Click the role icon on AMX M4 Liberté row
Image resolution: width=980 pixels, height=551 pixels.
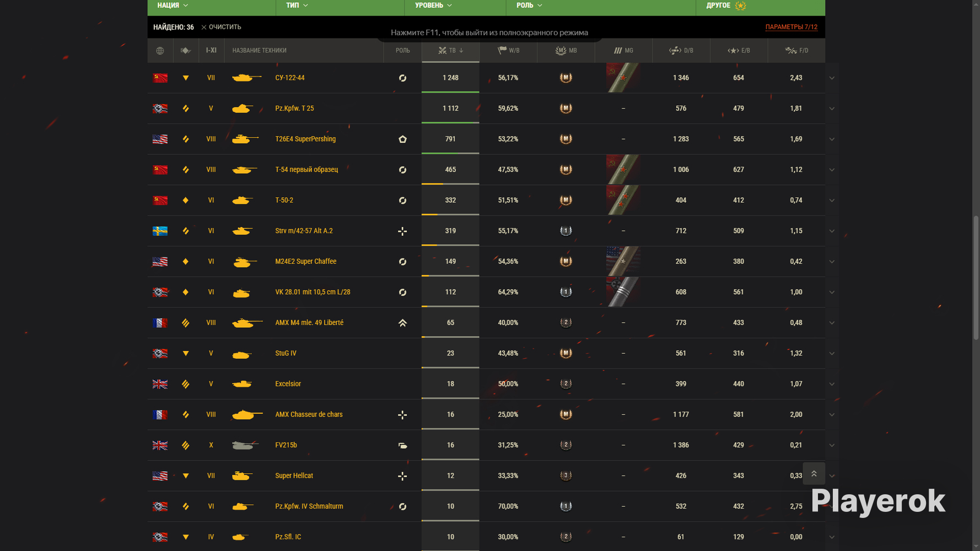402,323
